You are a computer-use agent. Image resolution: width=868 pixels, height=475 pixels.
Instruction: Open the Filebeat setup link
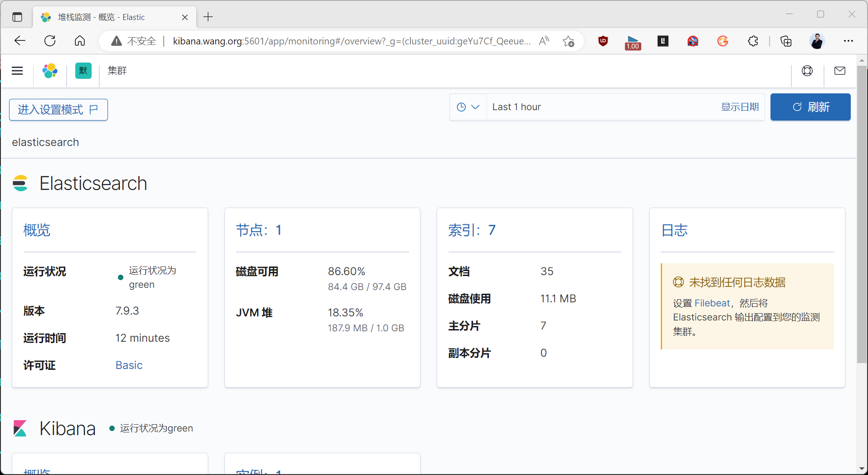[x=712, y=303]
